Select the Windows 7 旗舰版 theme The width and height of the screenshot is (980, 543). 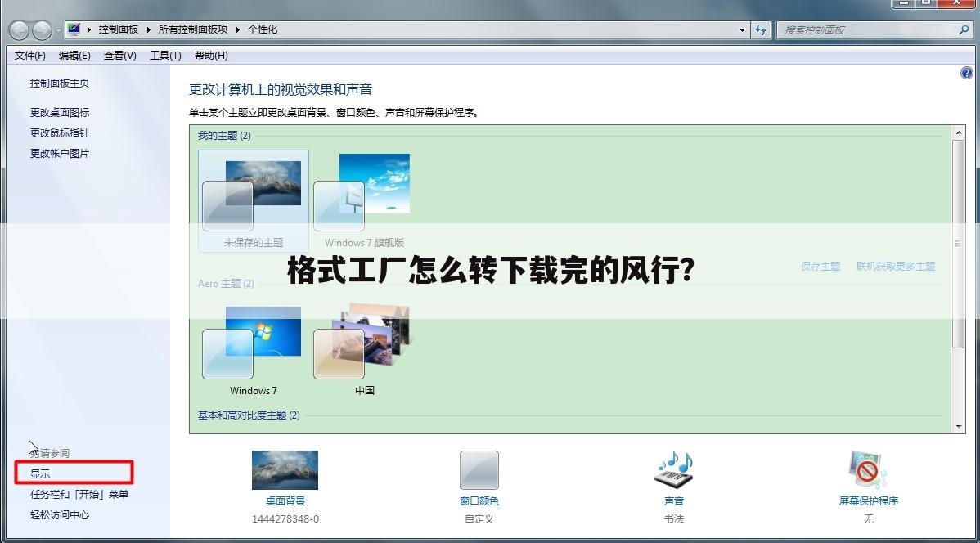click(364, 200)
